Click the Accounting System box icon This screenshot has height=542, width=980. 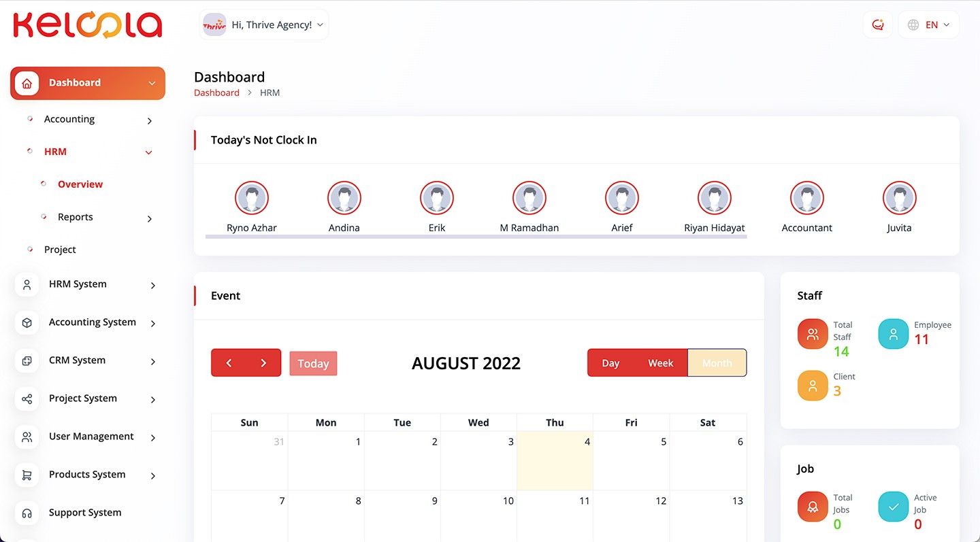27,323
